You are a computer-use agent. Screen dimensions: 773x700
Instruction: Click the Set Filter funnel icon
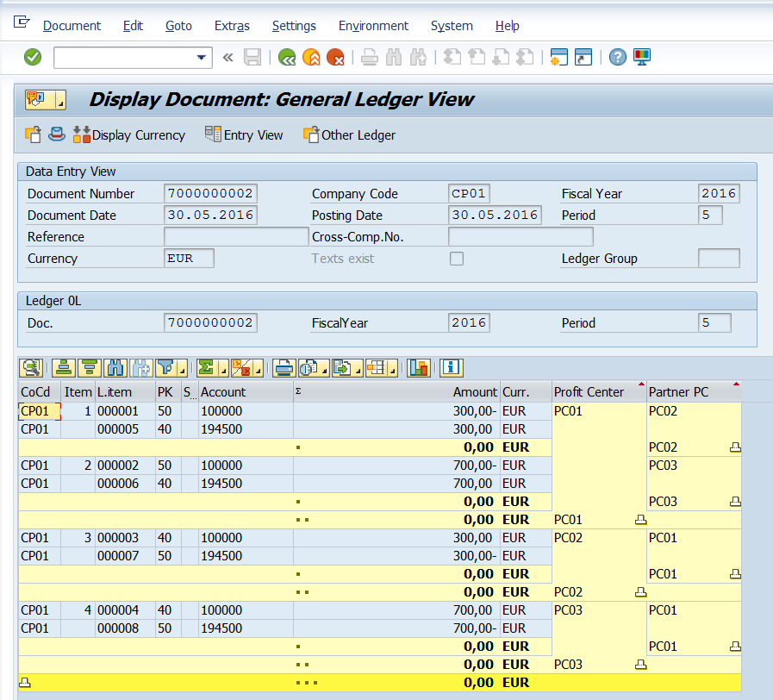(166, 368)
